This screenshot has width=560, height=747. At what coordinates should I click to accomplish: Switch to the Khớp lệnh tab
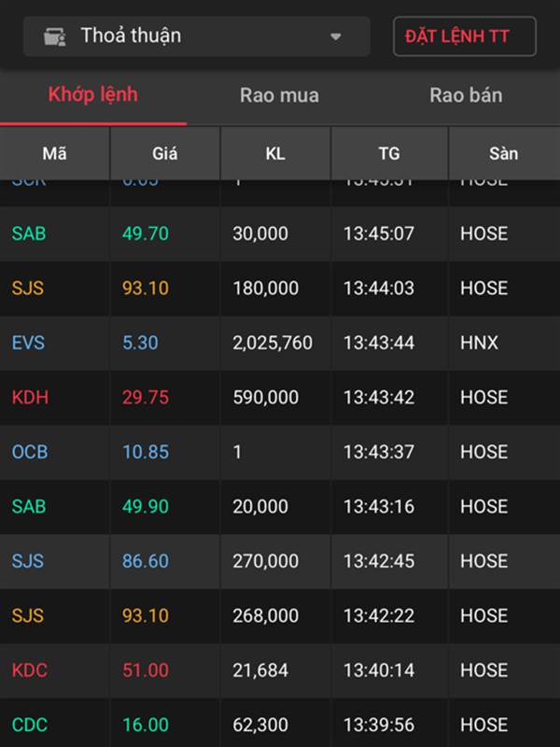[92, 94]
